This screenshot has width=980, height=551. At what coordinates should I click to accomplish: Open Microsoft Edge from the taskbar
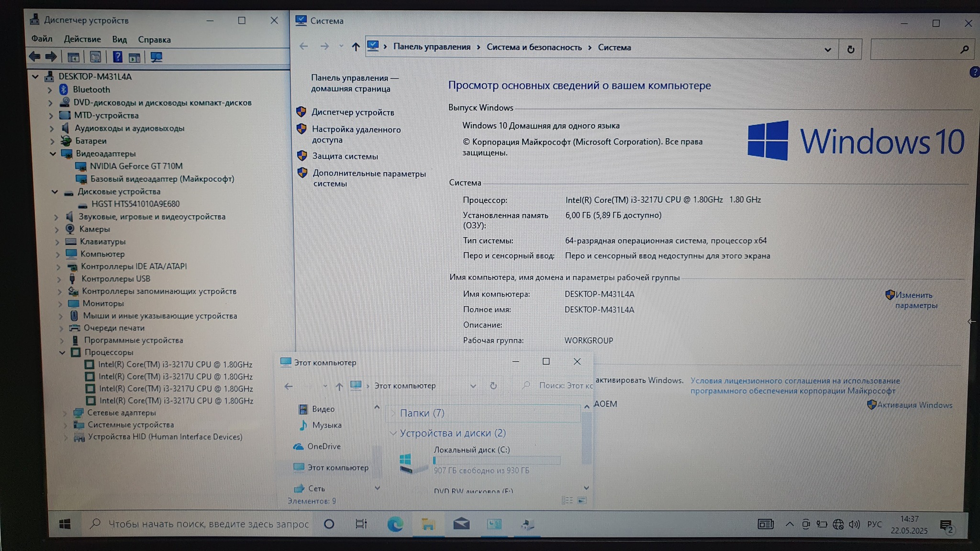pyautogui.click(x=395, y=524)
